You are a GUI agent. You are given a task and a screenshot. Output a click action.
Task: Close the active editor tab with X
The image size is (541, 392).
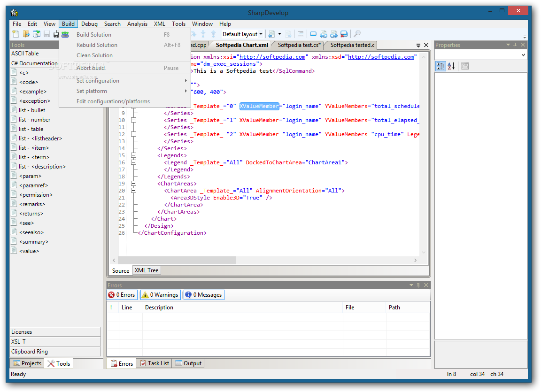click(x=426, y=45)
